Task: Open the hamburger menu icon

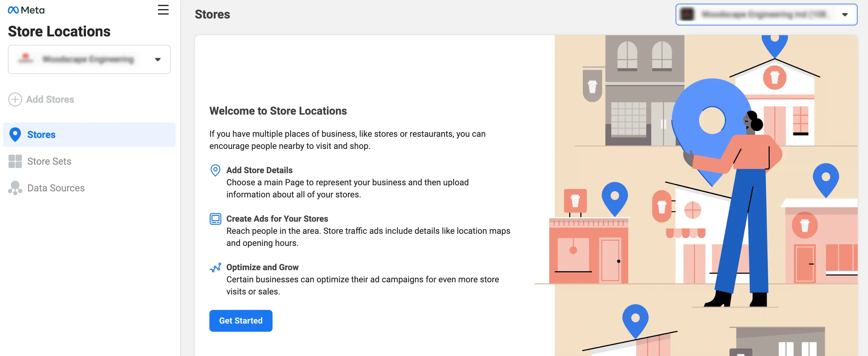Action: (163, 10)
